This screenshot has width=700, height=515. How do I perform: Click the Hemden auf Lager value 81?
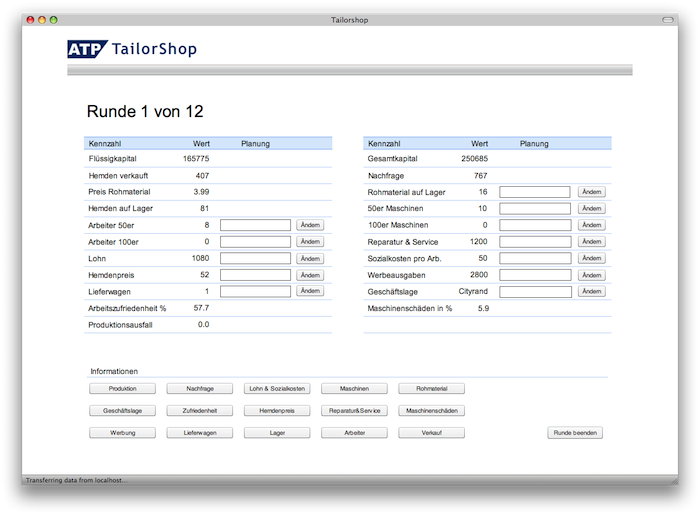[x=204, y=208]
